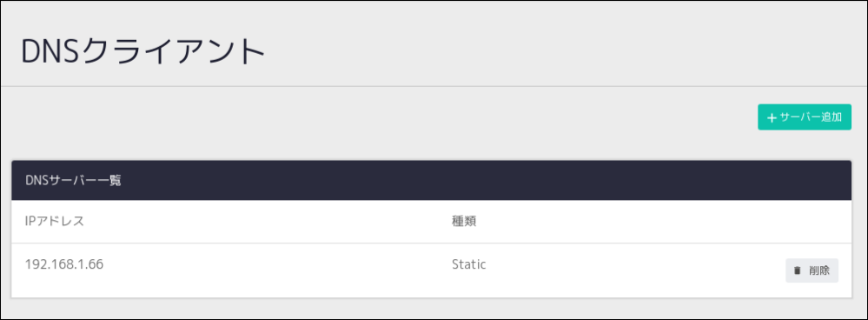Click the DNSクライアント page title
The height and width of the screenshot is (320, 868).
143,52
